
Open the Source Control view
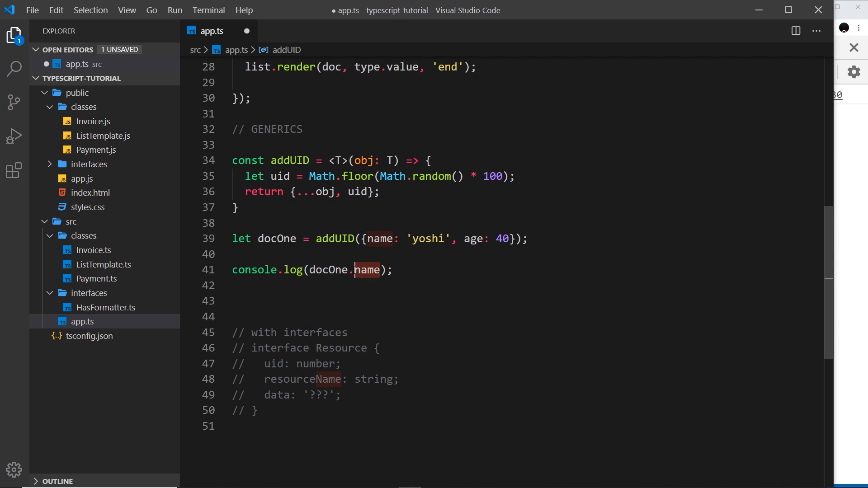(14, 102)
